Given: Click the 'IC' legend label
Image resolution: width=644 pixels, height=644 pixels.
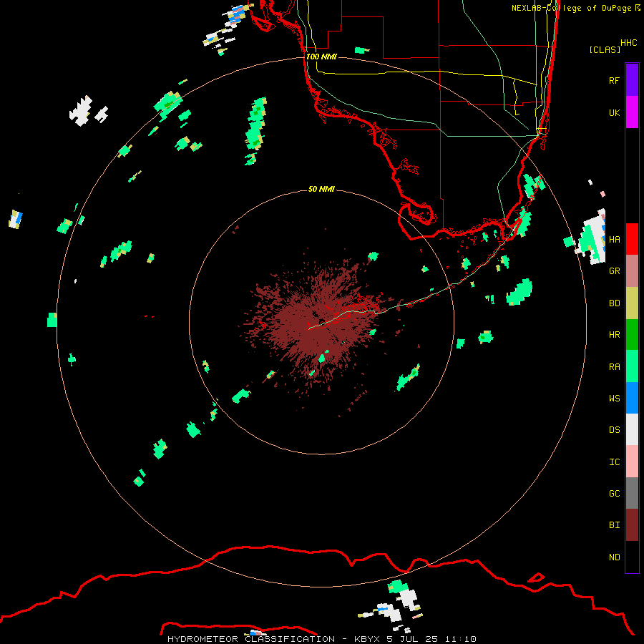Looking at the screenshot, I should 614,462.
